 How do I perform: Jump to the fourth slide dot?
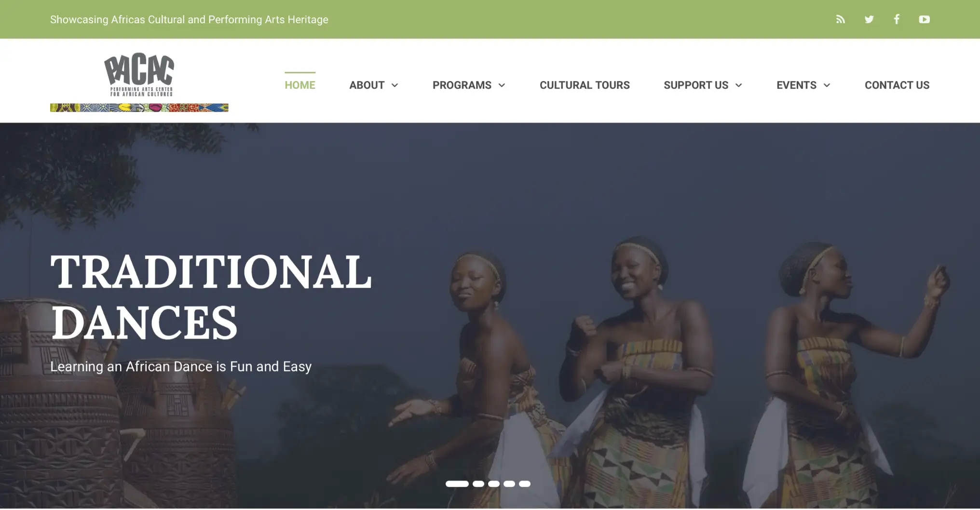pyautogui.click(x=509, y=483)
